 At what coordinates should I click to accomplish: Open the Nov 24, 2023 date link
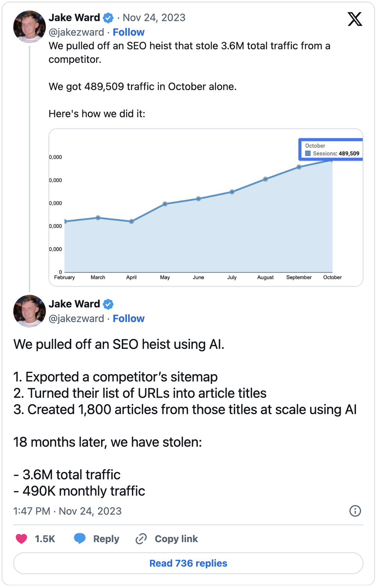(x=154, y=18)
